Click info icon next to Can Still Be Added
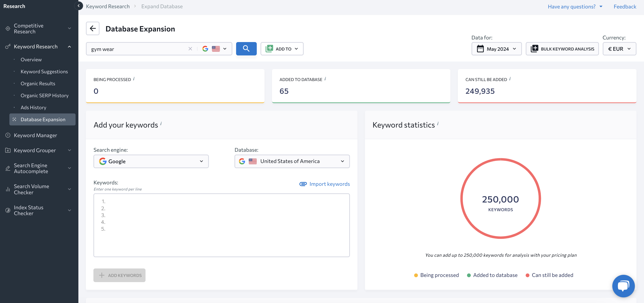 [x=510, y=79]
